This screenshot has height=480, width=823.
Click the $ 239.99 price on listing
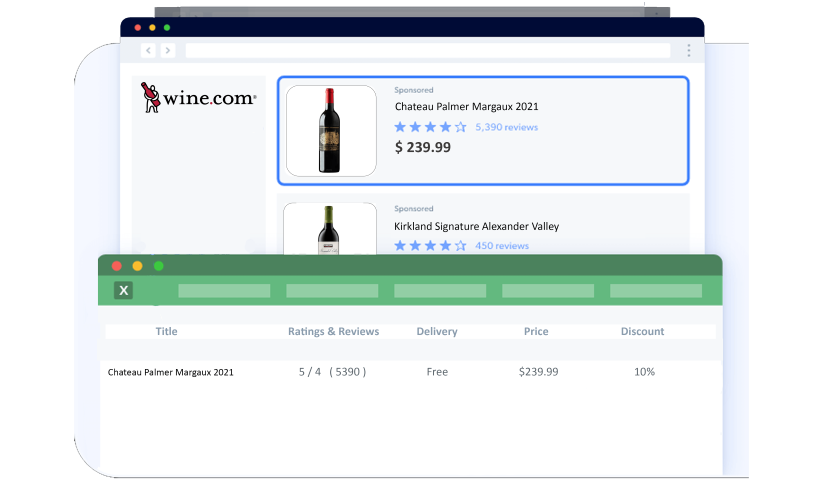[423, 147]
